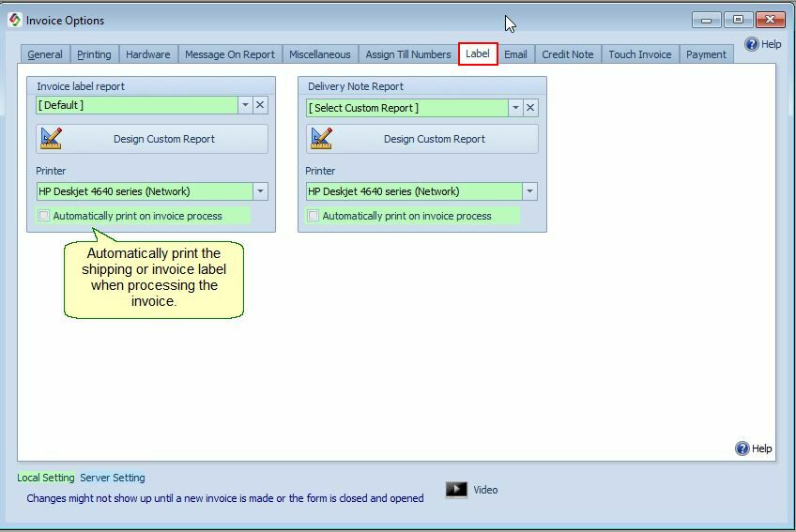The width and height of the screenshot is (796, 532).
Task: Switch to the Payment tab
Action: coord(706,54)
